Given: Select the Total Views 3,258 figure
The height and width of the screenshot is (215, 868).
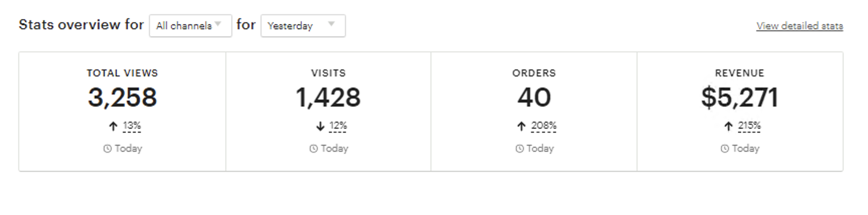Looking at the screenshot, I should pos(122,97).
